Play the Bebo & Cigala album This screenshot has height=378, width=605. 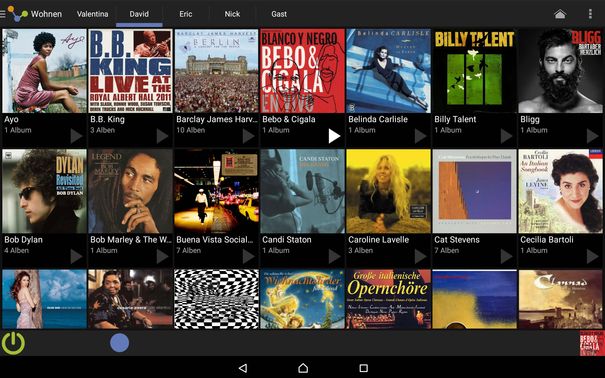pos(334,136)
